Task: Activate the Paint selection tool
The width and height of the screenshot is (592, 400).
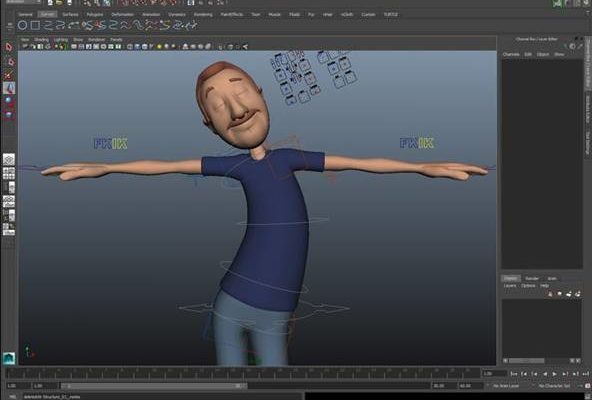Action: [x=9, y=75]
